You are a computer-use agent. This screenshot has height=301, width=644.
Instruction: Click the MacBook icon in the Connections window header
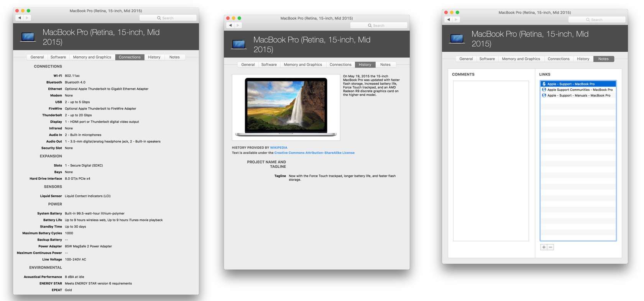28,37
